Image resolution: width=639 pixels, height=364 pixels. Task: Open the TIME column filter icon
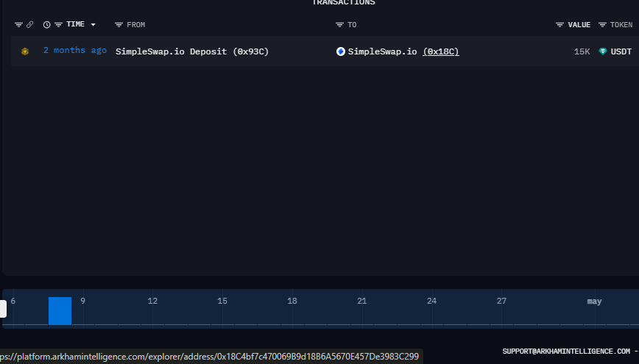(58, 25)
